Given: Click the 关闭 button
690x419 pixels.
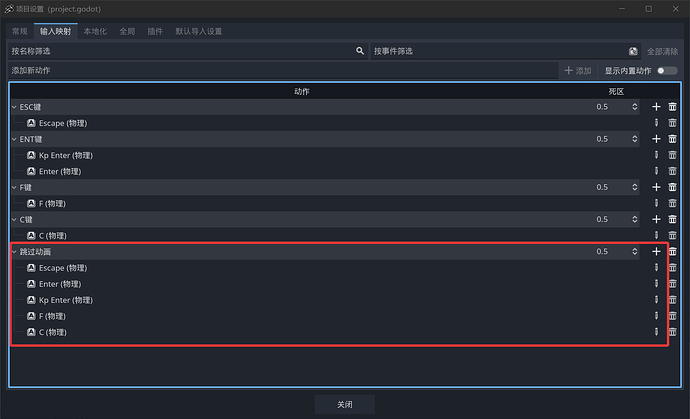Looking at the screenshot, I should coord(344,404).
